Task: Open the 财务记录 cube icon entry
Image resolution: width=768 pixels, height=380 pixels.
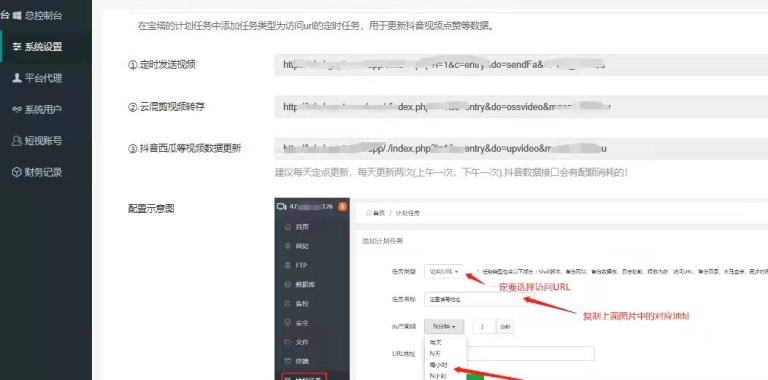Action: pos(17,172)
